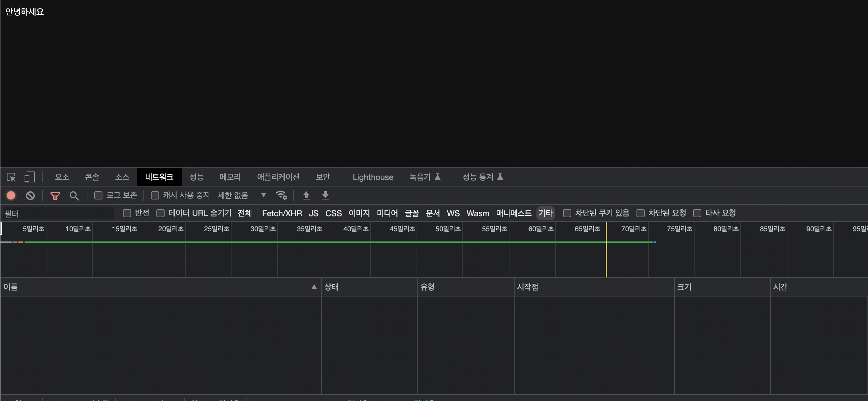
Task: Switch to the 소스 tab
Action: (x=122, y=177)
